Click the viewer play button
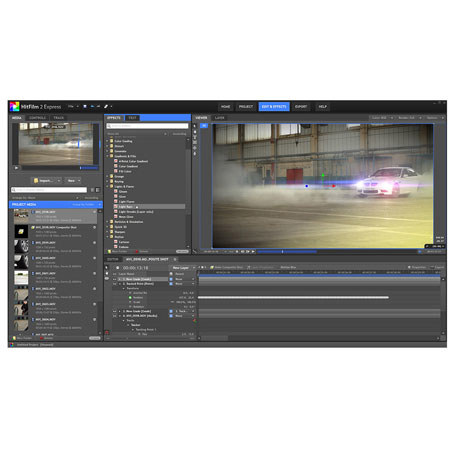Screen dimensions: 450x450 [x=253, y=251]
